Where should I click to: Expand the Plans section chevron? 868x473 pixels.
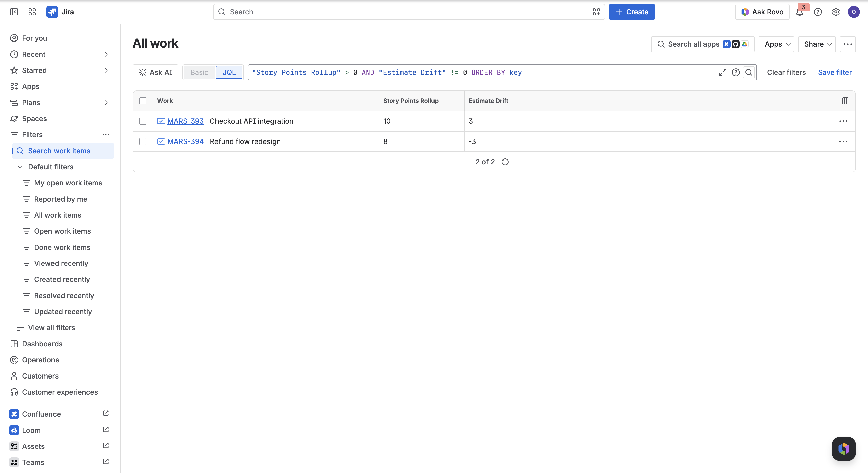click(x=106, y=103)
